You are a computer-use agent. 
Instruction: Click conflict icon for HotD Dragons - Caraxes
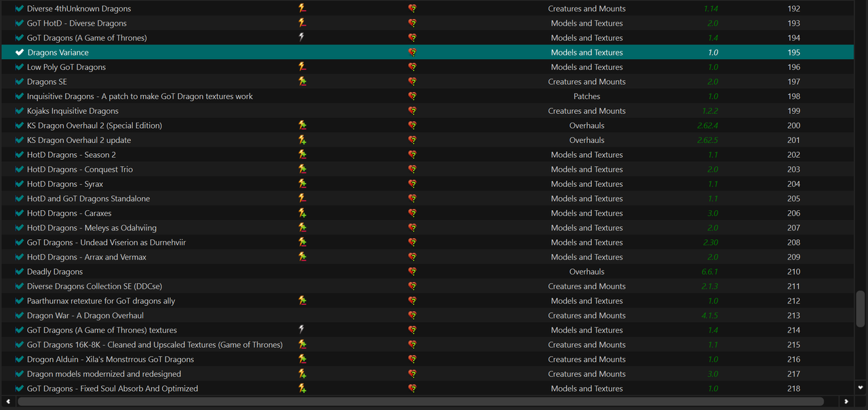click(x=302, y=213)
